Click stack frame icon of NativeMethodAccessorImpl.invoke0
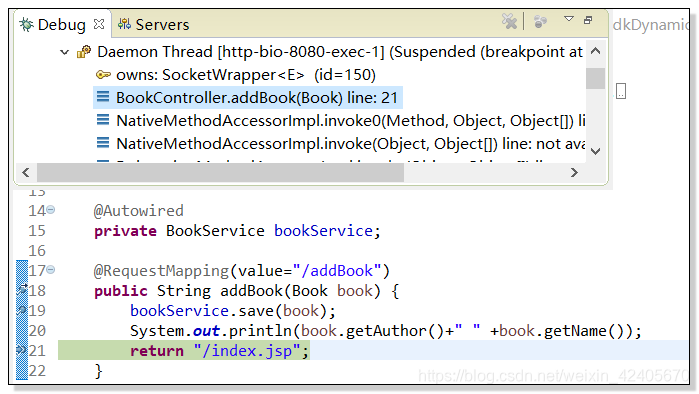This screenshot has height=394, width=699. pos(103,120)
